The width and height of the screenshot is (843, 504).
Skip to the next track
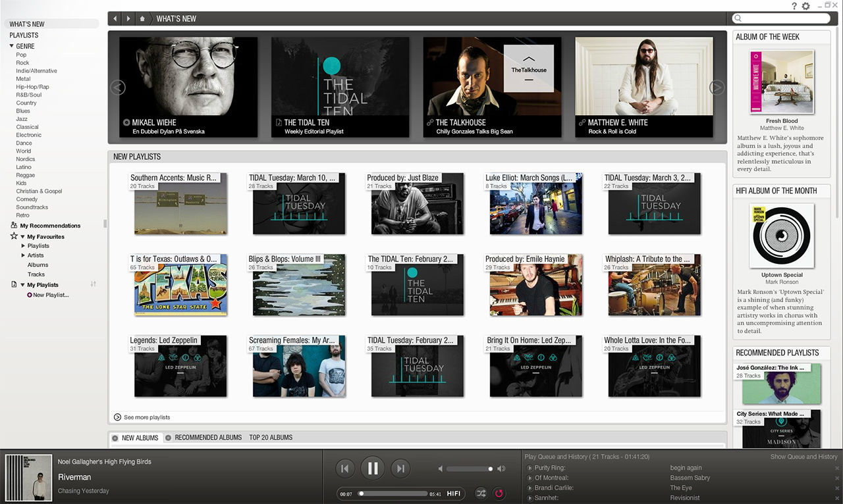click(x=400, y=468)
